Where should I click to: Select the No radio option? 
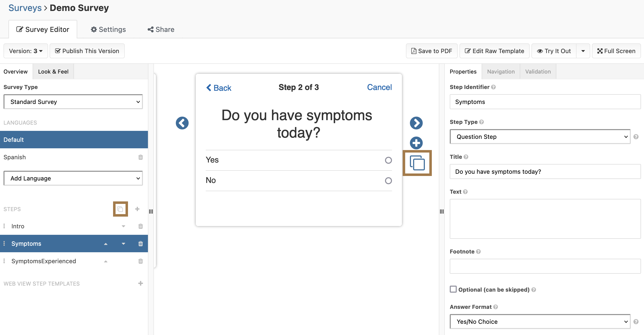tap(388, 180)
